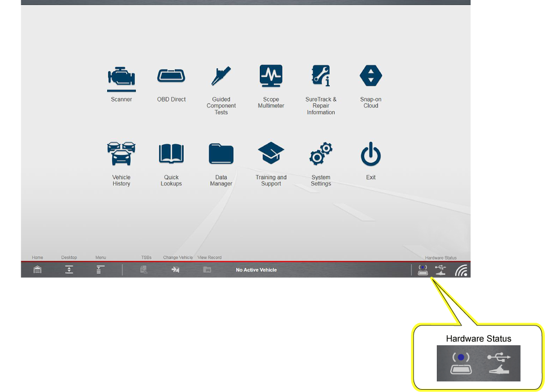Click the Wi-Fi signal status icon
The image size is (545, 392).
[x=461, y=270]
